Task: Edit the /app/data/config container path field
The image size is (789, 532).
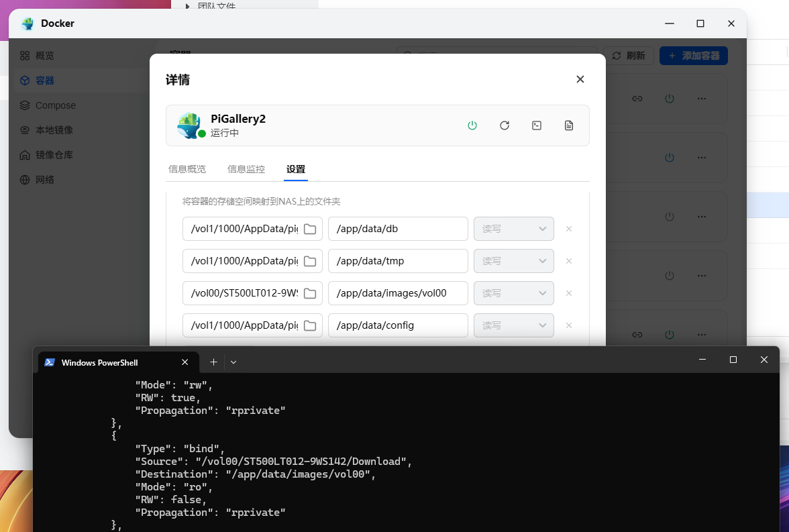Action: click(398, 325)
